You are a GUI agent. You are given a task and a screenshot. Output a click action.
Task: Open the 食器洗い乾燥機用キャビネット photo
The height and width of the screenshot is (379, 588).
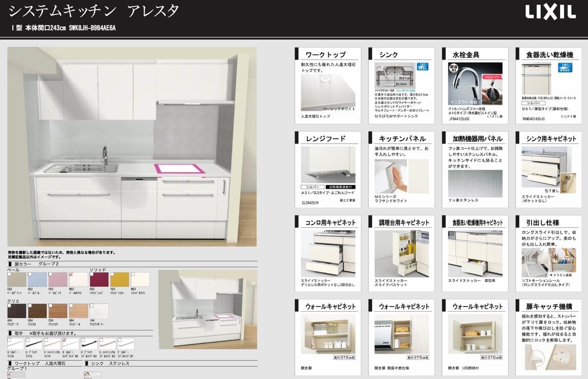click(x=476, y=253)
